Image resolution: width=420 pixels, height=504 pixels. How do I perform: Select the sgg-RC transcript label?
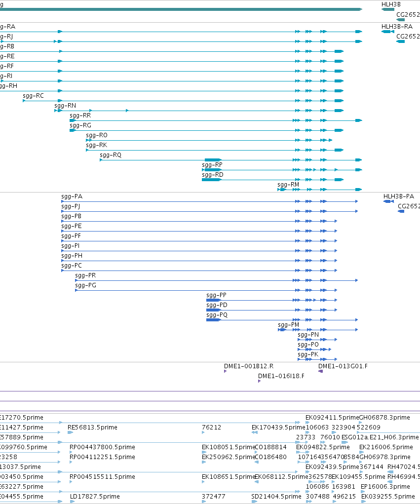click(x=33, y=96)
